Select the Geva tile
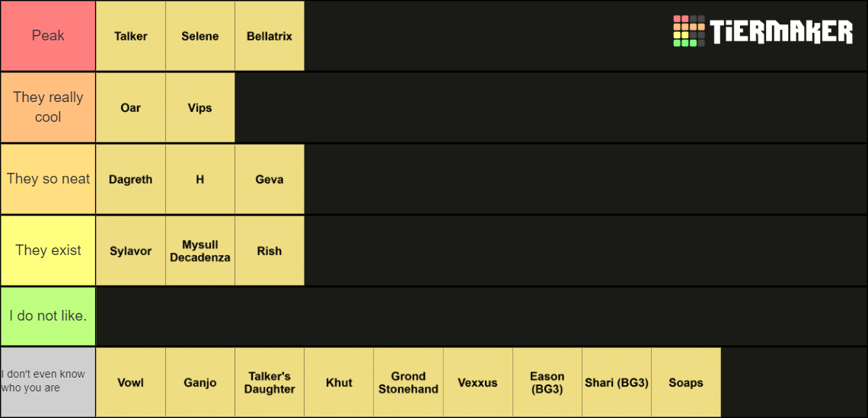 (270, 180)
